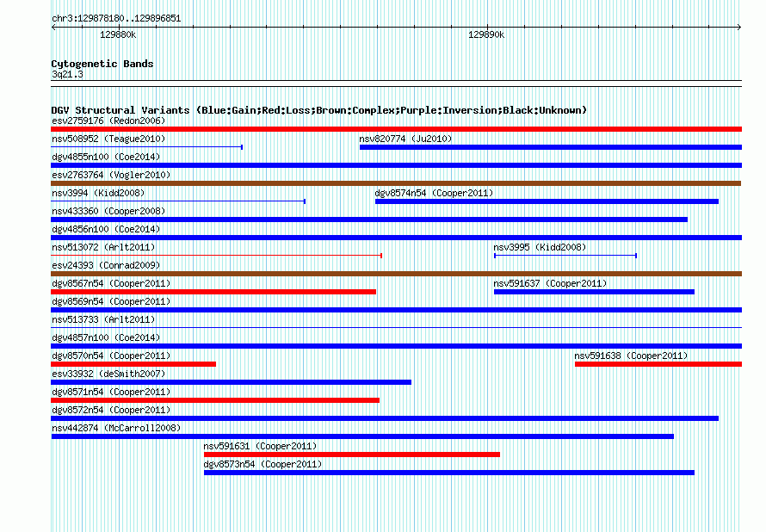Select the red nsv591631 loss bar
Screen dimensions: 766x532
pos(352,455)
